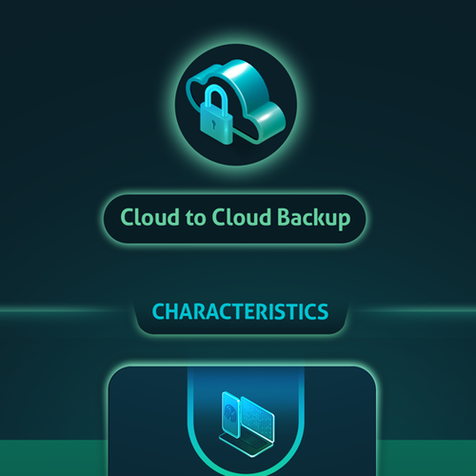Click the padlock shackle loop

pyautogui.click(x=216, y=97)
